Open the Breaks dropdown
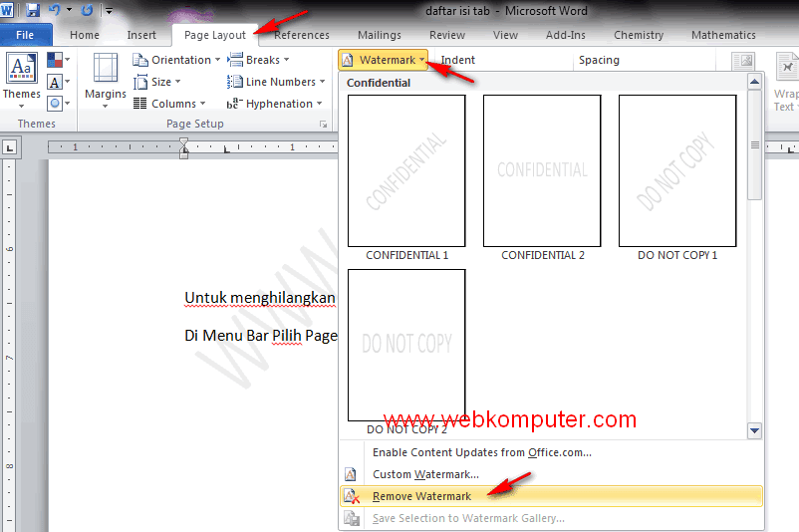 coord(258,60)
